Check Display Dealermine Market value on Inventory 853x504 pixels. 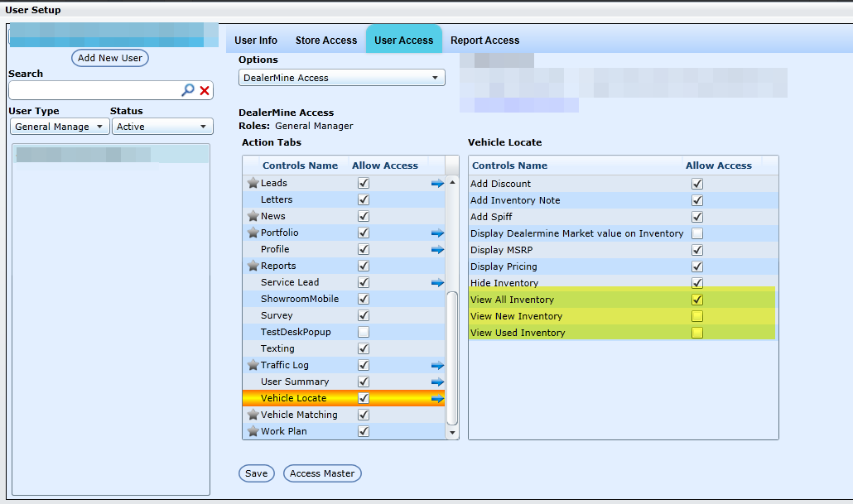(x=697, y=233)
